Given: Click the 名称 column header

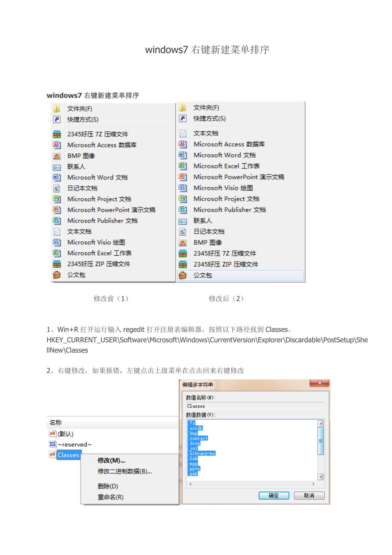Looking at the screenshot, I should (56, 422).
